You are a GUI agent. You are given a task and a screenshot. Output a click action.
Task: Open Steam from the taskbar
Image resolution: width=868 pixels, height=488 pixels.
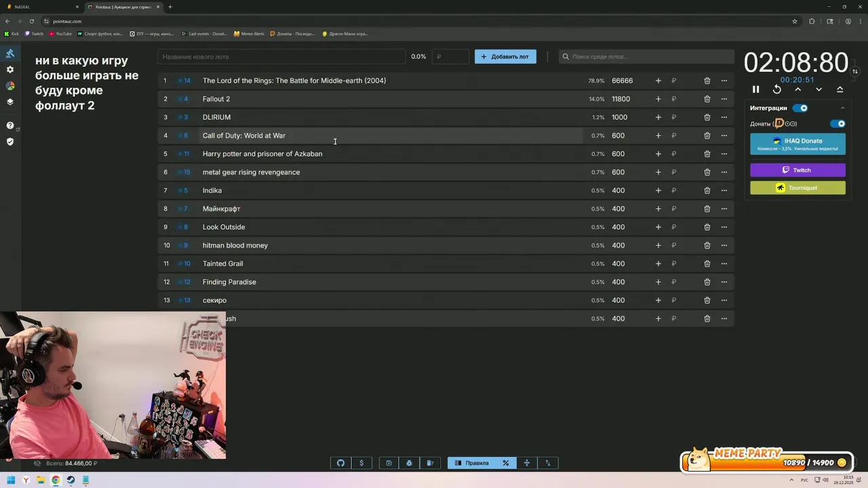(x=71, y=481)
